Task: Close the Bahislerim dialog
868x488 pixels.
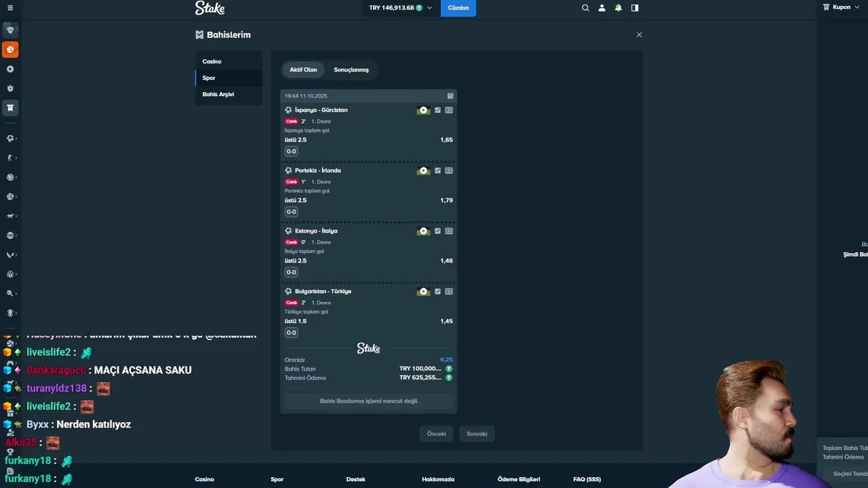Action: pyautogui.click(x=639, y=35)
